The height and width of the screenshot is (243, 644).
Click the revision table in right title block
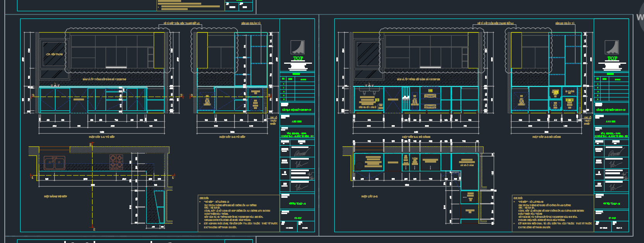(x=611, y=88)
